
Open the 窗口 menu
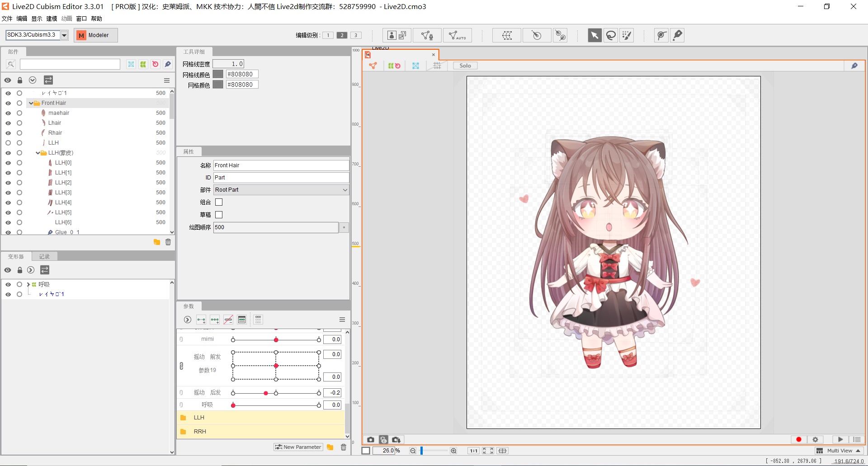click(81, 19)
